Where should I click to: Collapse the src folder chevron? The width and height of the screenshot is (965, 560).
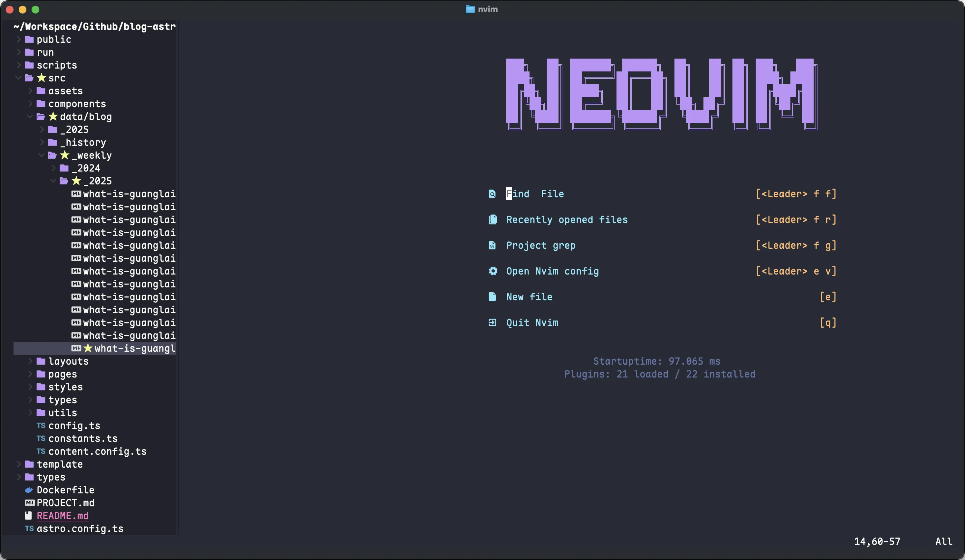(18, 78)
